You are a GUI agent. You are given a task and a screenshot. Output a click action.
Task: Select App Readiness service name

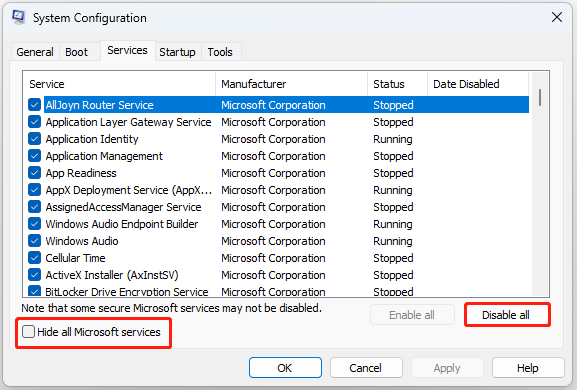(x=81, y=173)
